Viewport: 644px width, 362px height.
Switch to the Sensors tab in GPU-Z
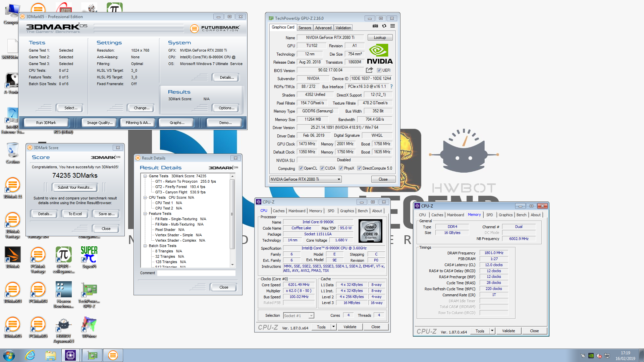click(x=305, y=28)
